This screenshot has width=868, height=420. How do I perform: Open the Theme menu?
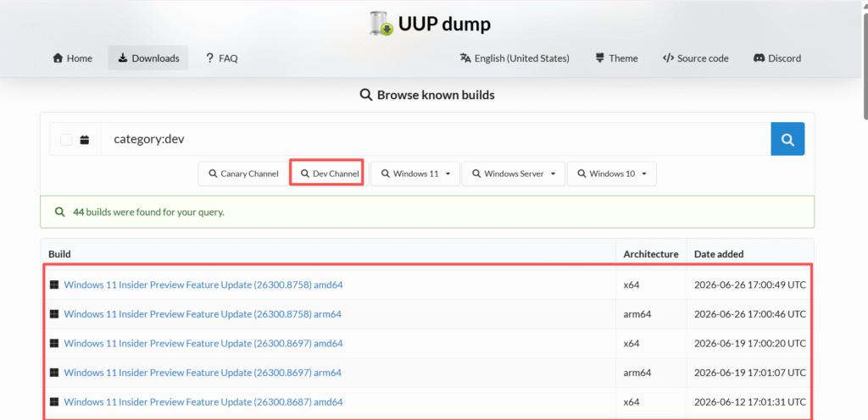[617, 58]
